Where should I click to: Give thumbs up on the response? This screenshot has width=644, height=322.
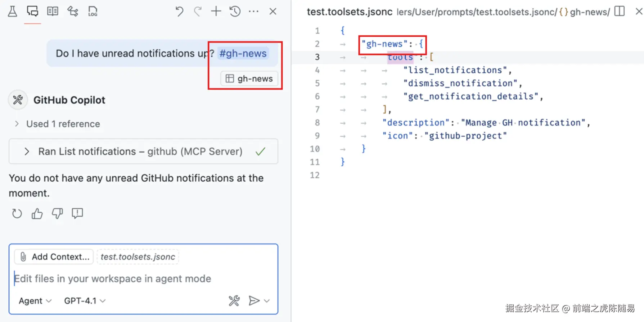(37, 214)
